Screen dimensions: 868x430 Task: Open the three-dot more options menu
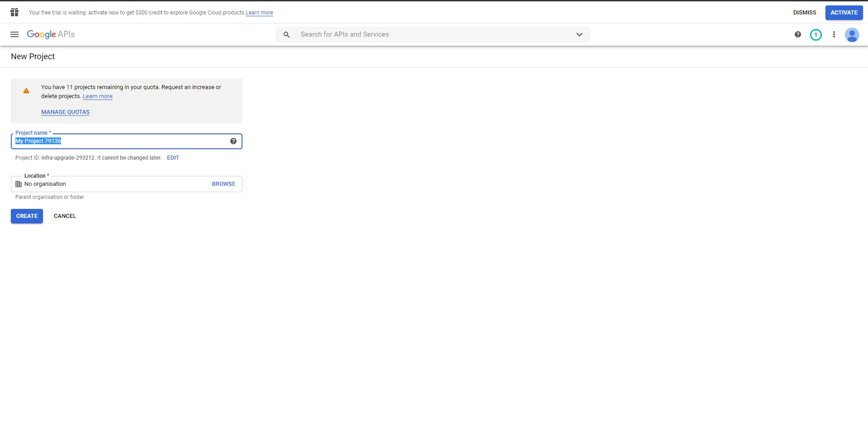[x=834, y=34]
